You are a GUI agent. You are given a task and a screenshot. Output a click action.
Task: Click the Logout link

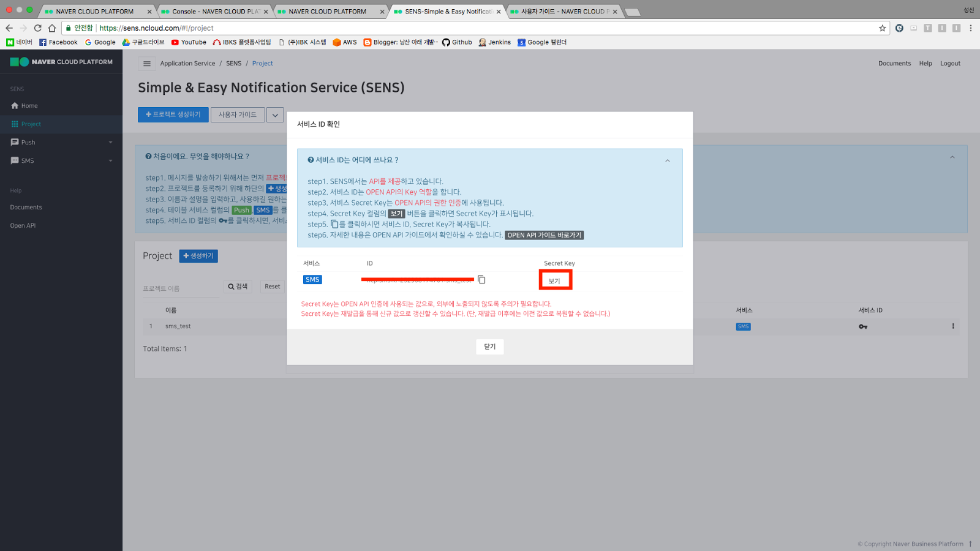(x=951, y=64)
